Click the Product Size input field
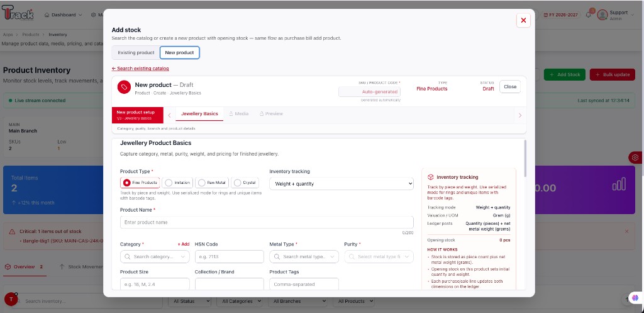 155,284
